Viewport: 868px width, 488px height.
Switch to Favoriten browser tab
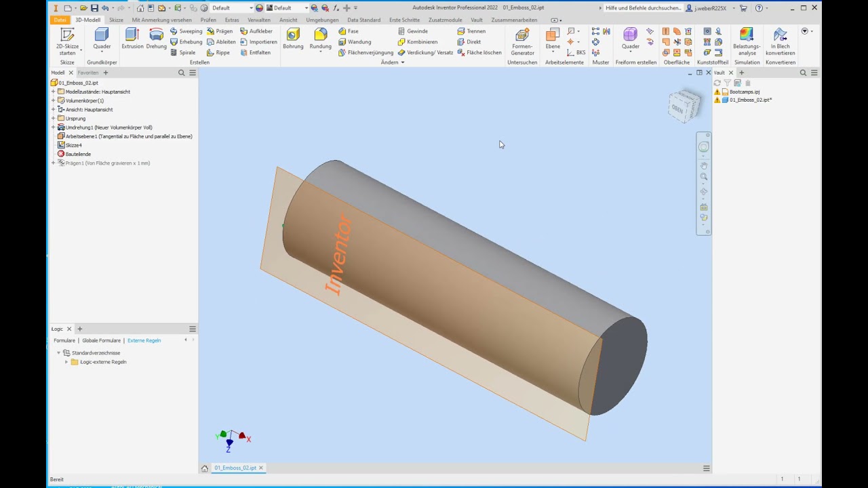[87, 73]
